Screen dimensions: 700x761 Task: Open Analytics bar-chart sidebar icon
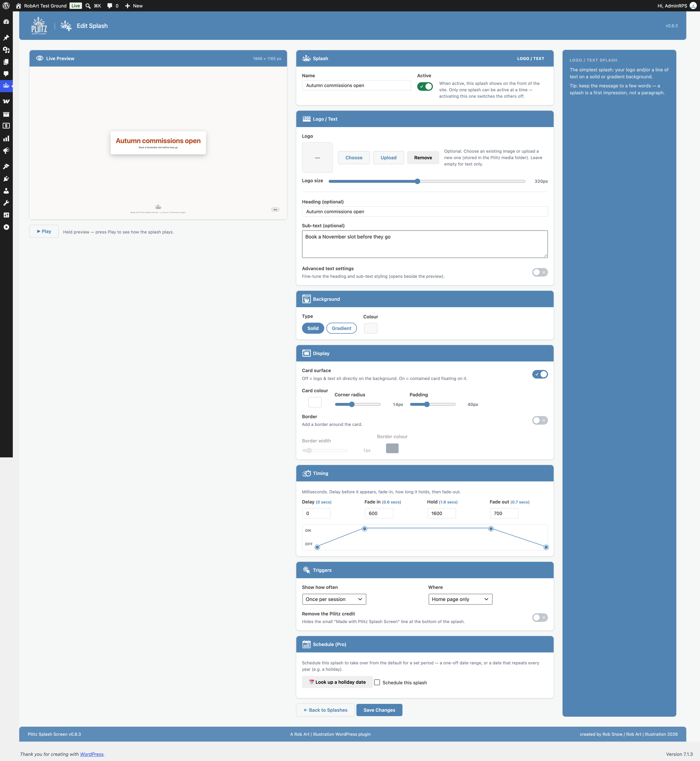(x=6, y=139)
